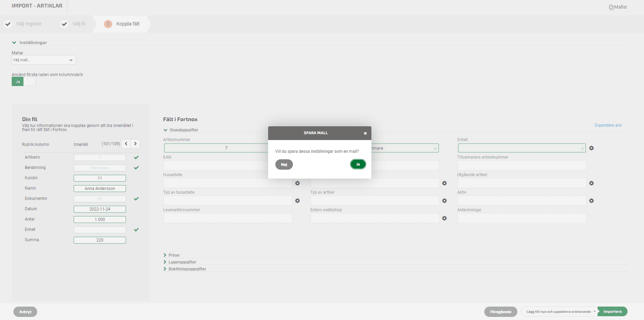Go to Välj register step
Screen dimensions: 644x320
pos(23,24)
